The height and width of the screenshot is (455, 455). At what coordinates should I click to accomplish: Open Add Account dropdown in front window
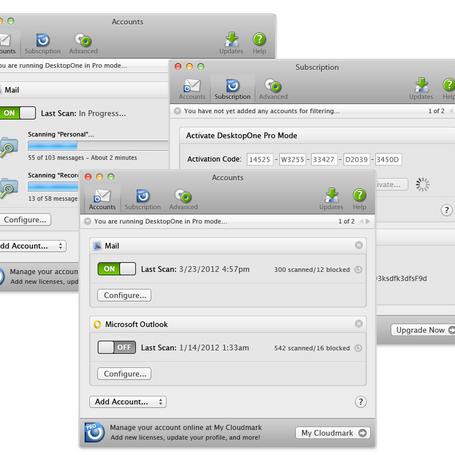(128, 402)
